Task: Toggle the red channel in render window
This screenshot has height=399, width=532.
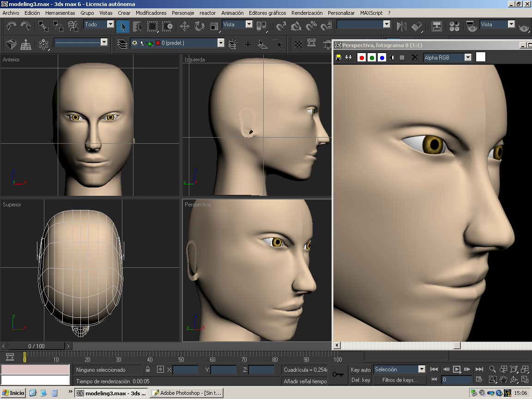Action: click(x=362, y=58)
